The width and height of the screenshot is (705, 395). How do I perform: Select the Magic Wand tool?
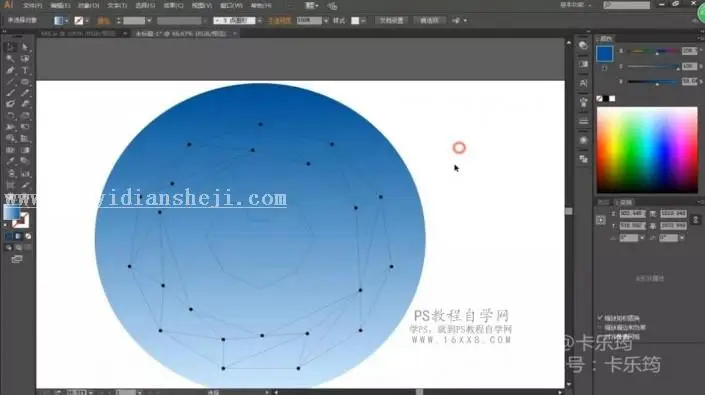[11, 59]
